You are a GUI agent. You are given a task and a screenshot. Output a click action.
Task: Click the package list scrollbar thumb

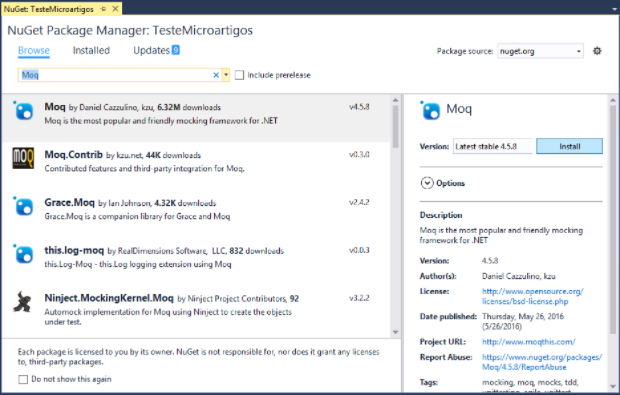coord(395,126)
